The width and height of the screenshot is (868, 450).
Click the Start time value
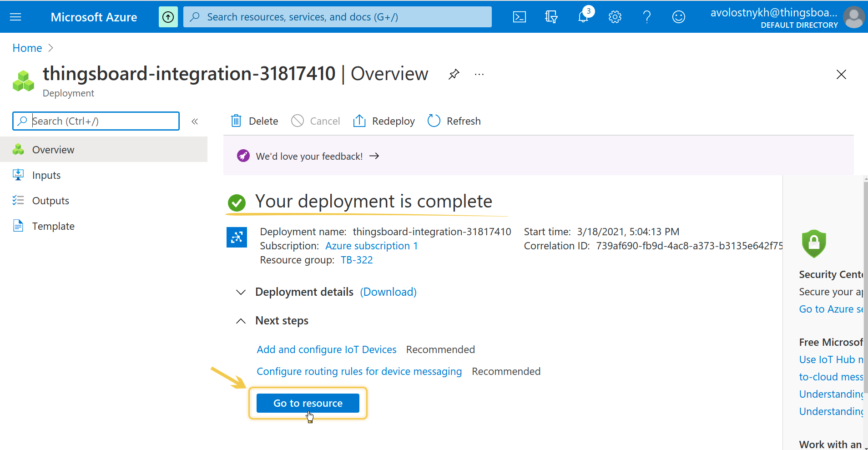[x=628, y=232]
